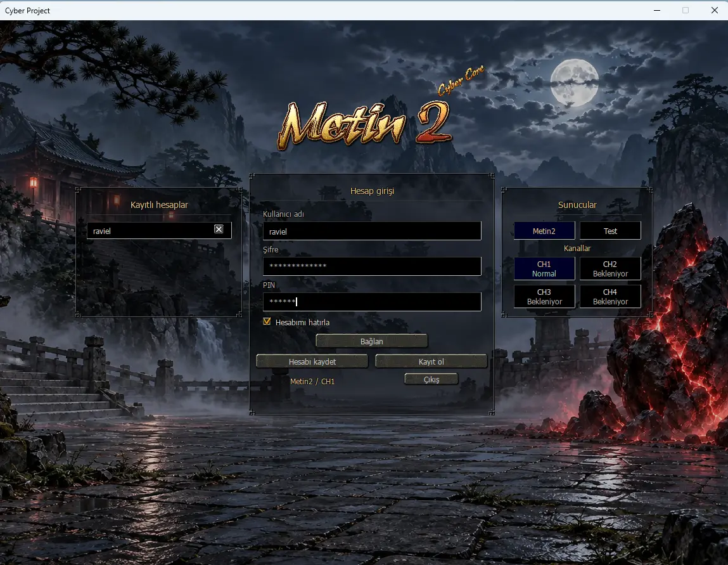Click the Metin2 / CH1 status text
Screen dimensions: 728x565
tap(312, 382)
